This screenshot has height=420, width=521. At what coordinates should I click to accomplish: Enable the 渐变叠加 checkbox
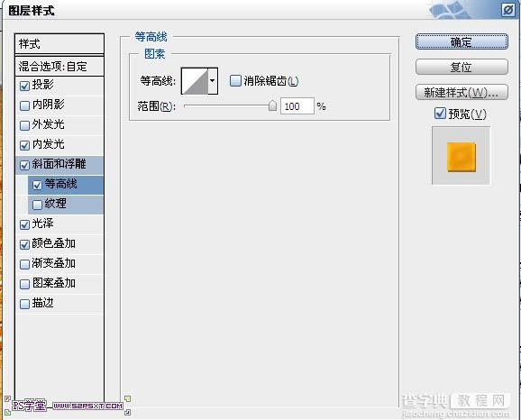(x=24, y=264)
